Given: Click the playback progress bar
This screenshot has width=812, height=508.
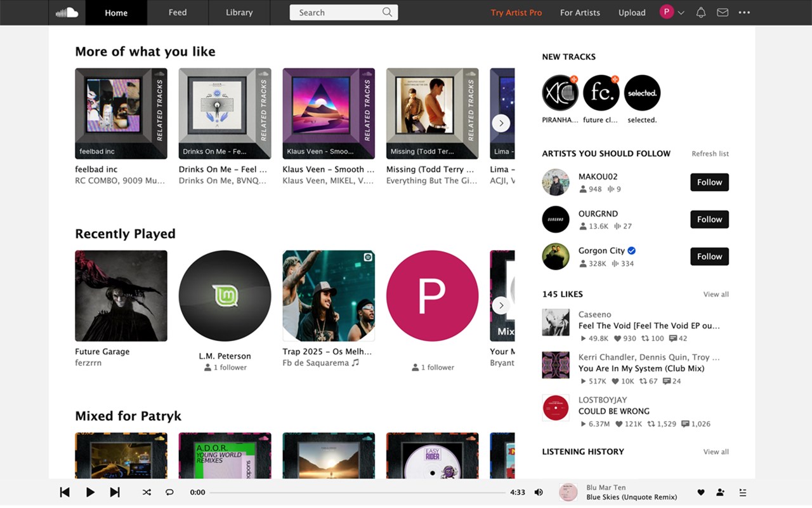Looking at the screenshot, I should tap(358, 492).
